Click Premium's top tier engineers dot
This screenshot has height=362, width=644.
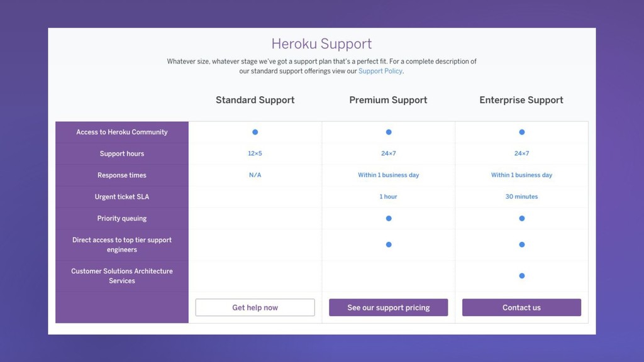pos(389,244)
